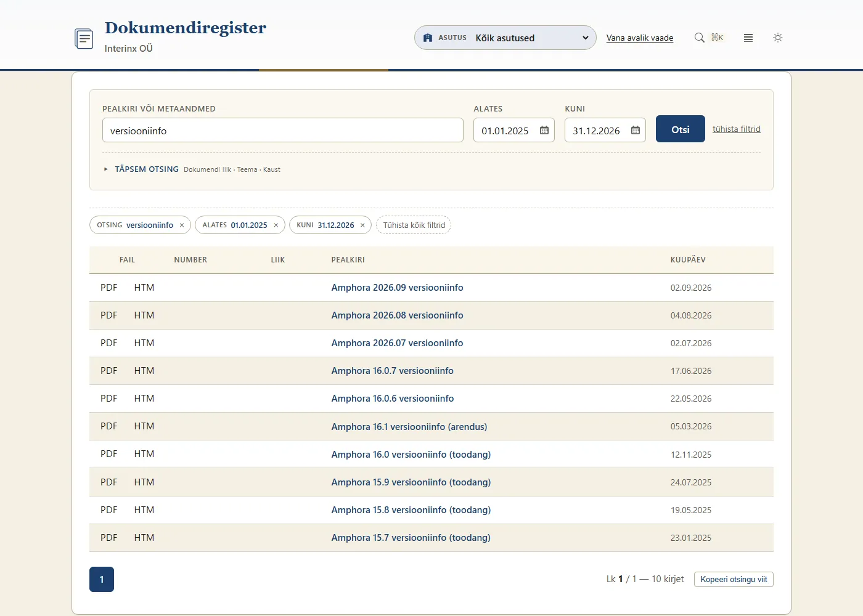The height and width of the screenshot is (616, 863).
Task: Click the KUUPÄEV column header
Action: [x=688, y=260]
